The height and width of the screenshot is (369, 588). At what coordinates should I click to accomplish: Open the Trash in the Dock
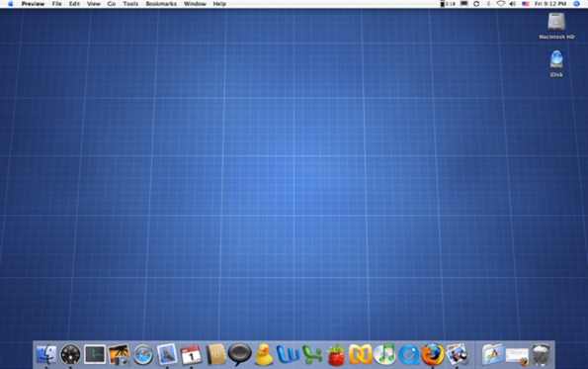(542, 355)
